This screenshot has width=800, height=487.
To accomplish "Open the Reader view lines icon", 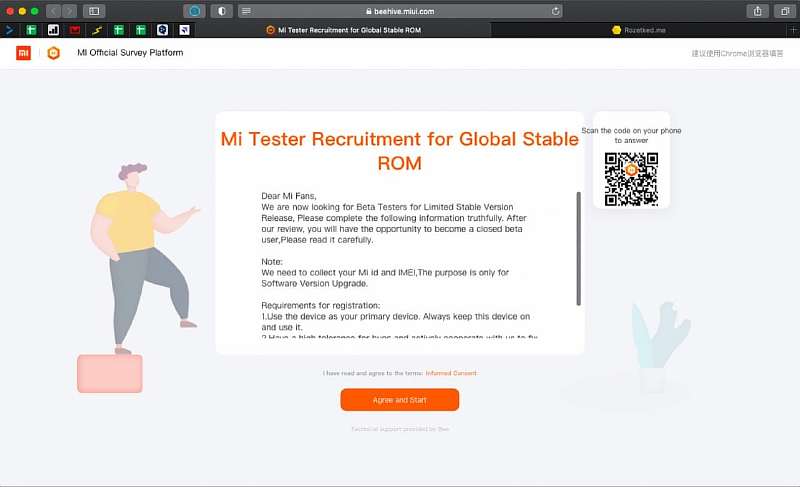I will [246, 11].
